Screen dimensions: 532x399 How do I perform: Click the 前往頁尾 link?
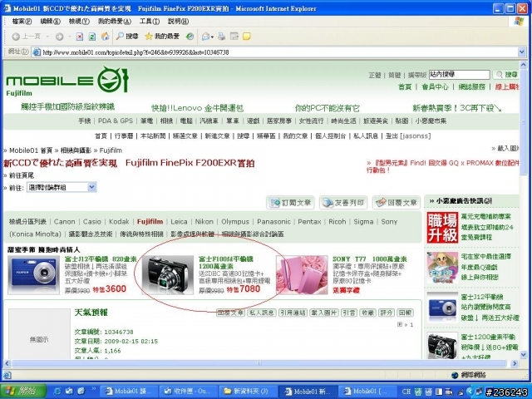pyautogui.click(x=22, y=175)
